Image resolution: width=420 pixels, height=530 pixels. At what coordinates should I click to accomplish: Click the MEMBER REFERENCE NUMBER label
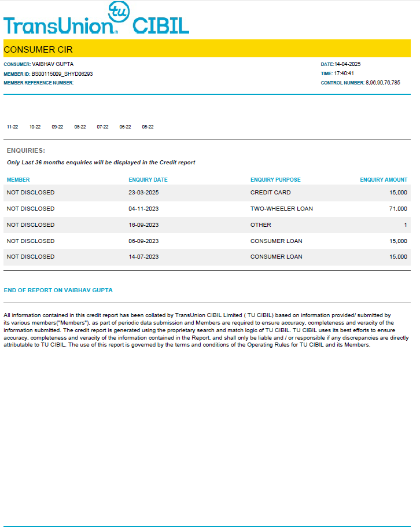pyautogui.click(x=39, y=83)
